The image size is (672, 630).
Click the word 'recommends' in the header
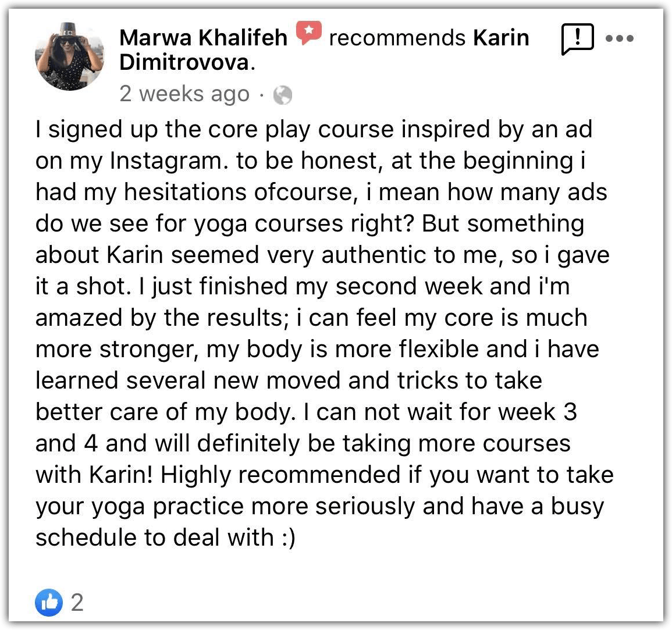pos(397,38)
